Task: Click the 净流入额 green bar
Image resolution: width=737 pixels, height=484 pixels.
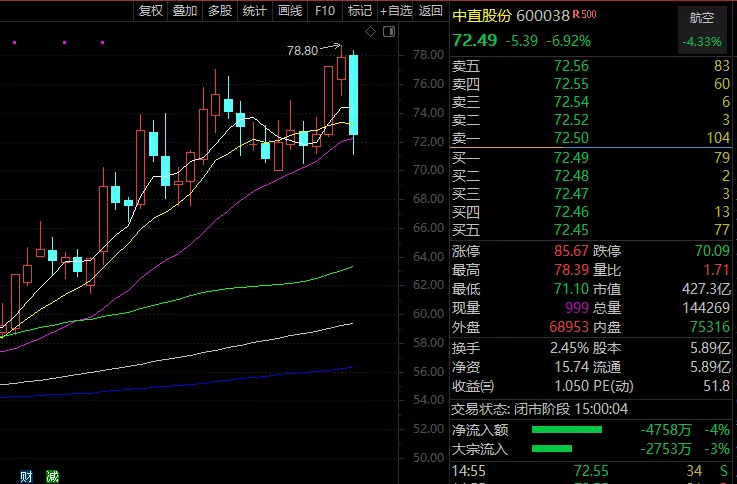Action: tap(566, 430)
